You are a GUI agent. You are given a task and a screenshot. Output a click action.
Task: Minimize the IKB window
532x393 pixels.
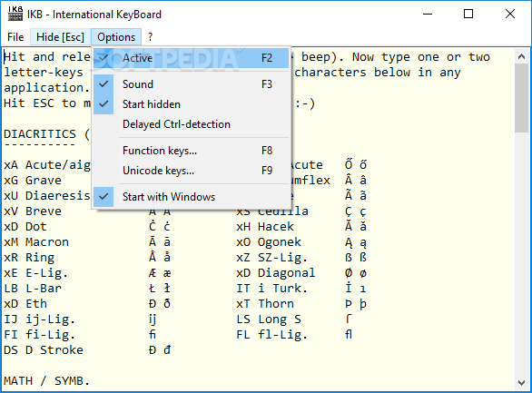pyautogui.click(x=428, y=14)
